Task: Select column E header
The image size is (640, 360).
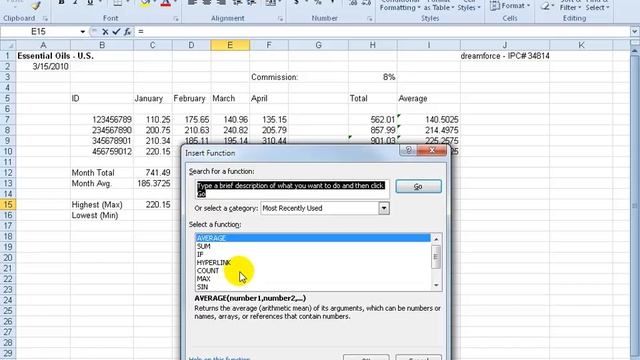Action: [230, 45]
